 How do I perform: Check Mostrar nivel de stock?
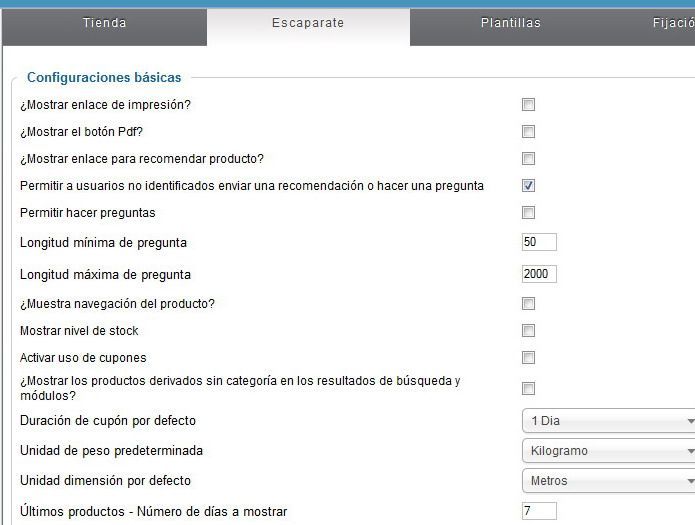pyautogui.click(x=528, y=331)
